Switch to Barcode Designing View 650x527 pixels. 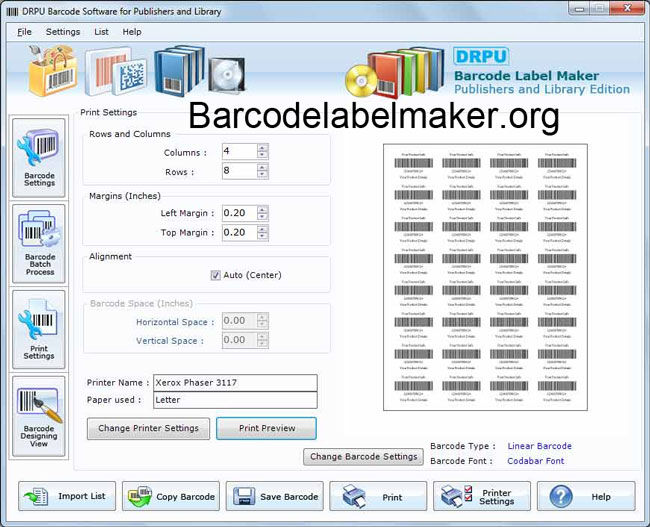[39, 416]
